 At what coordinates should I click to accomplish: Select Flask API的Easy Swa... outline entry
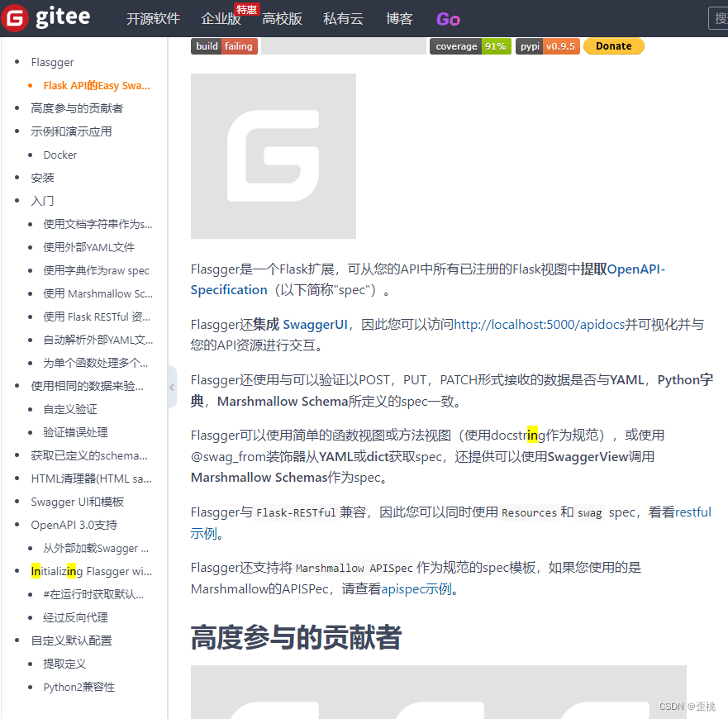click(97, 85)
